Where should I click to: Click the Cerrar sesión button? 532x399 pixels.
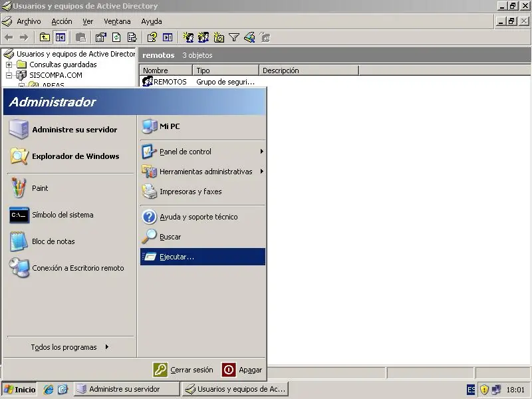(x=184, y=370)
